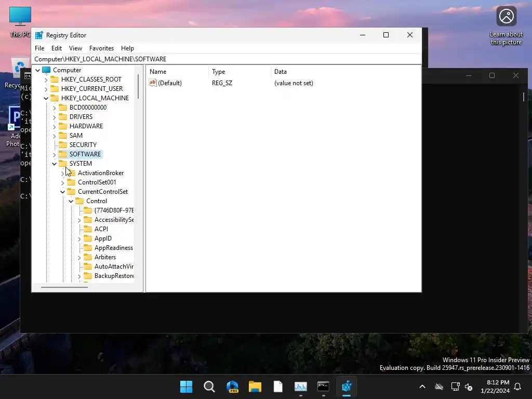532x399 pixels.
Task: Select the ACPI key
Action: [101, 229]
